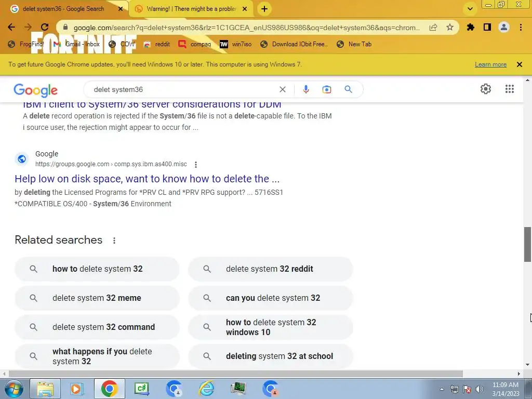Image resolution: width=532 pixels, height=399 pixels.
Task: View site security lock info
Action: (65, 28)
